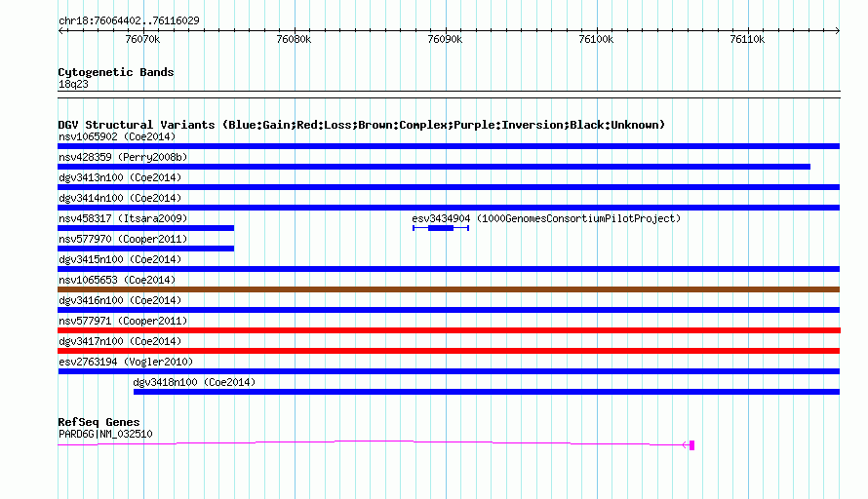The image size is (868, 499).
Task: Click nsv458317 (Itsara2009) label
Action: [123, 218]
